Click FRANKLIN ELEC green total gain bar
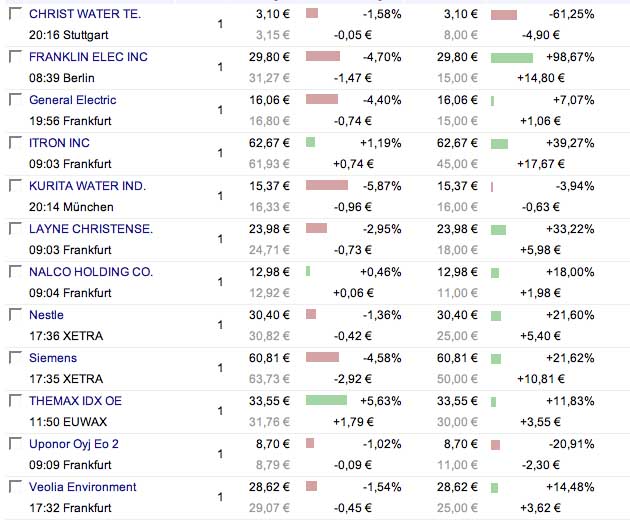Screen dimensions: 630x524 click(x=512, y=57)
